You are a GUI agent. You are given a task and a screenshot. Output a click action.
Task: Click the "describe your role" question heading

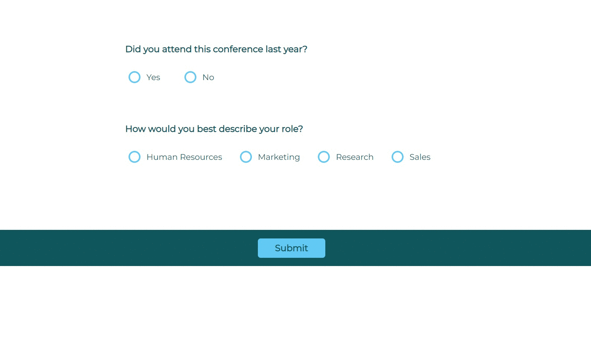click(214, 129)
